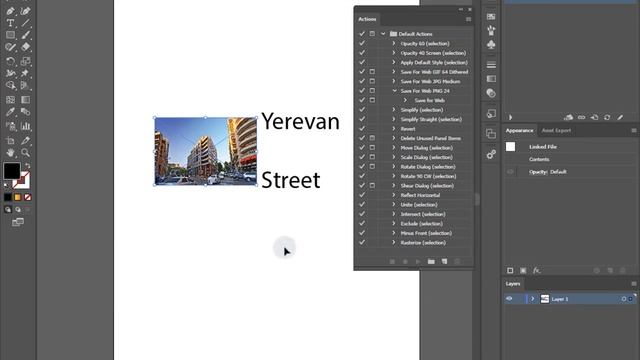Select the Mesh tool

(10, 100)
